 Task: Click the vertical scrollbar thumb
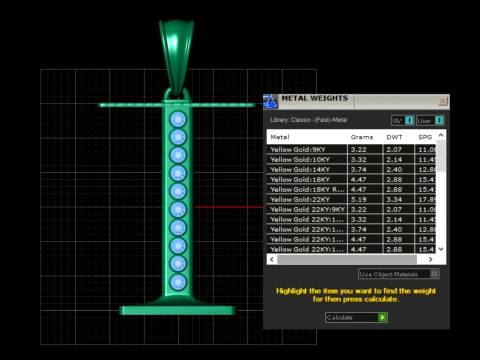[x=441, y=156]
